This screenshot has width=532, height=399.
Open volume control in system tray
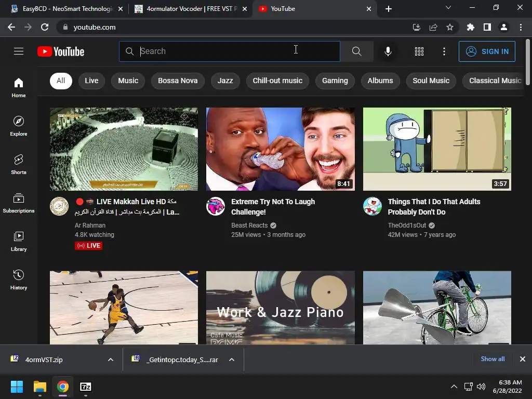[481, 387]
